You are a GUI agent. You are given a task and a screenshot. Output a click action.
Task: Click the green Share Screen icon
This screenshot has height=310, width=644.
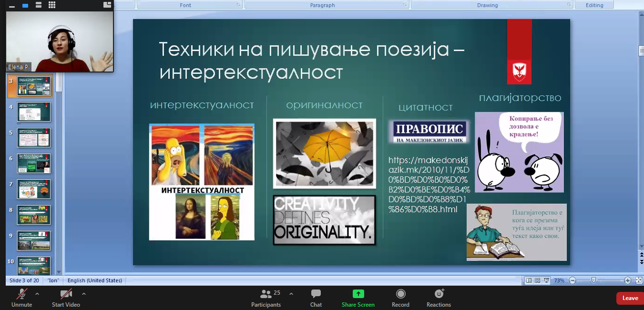pos(358,294)
